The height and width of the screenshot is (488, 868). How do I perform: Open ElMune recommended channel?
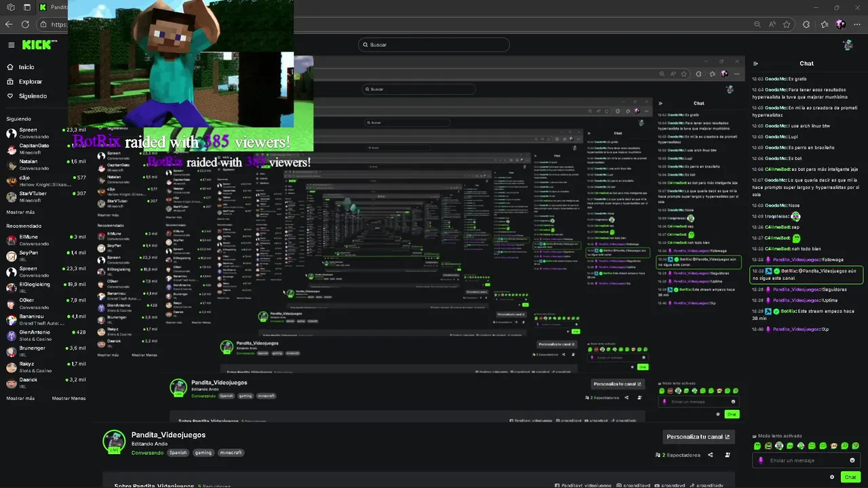point(45,239)
